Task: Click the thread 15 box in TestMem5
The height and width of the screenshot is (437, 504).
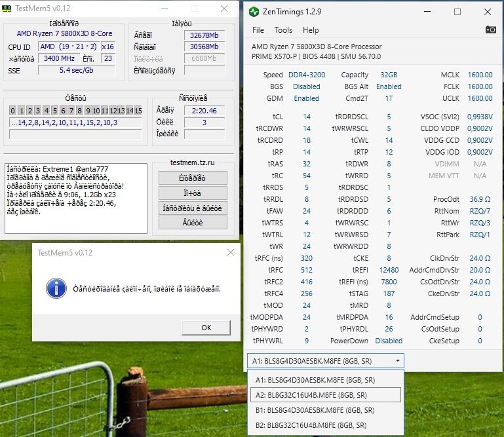Action: click(x=138, y=111)
